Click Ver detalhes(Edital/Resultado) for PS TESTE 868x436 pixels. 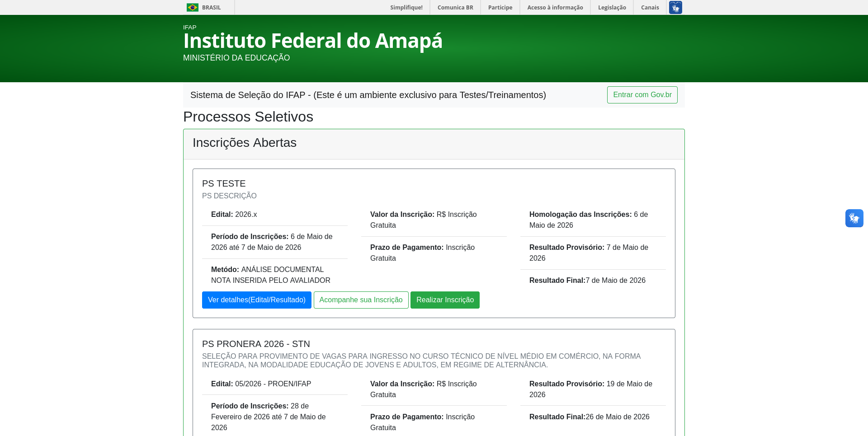257,300
